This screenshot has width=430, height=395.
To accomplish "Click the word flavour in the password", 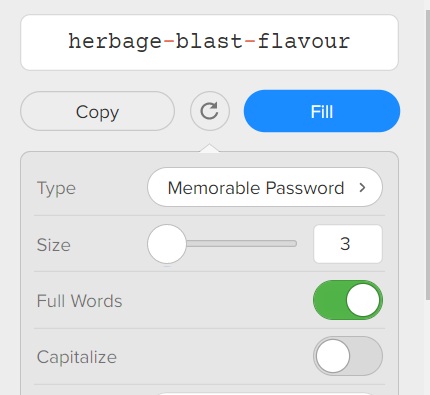I will (x=304, y=41).
